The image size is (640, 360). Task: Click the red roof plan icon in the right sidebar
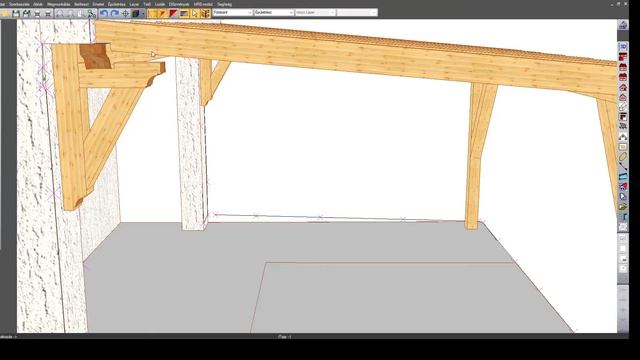623,57
